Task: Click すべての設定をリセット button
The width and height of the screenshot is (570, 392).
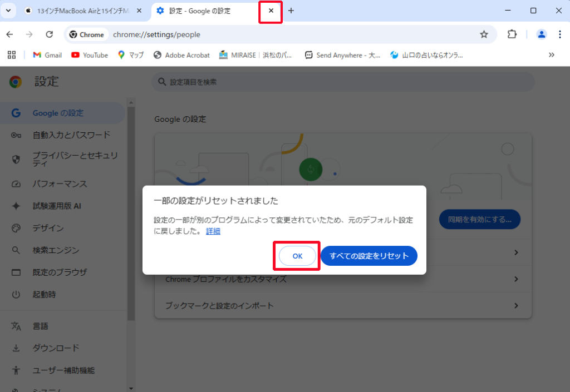Action: coord(368,256)
